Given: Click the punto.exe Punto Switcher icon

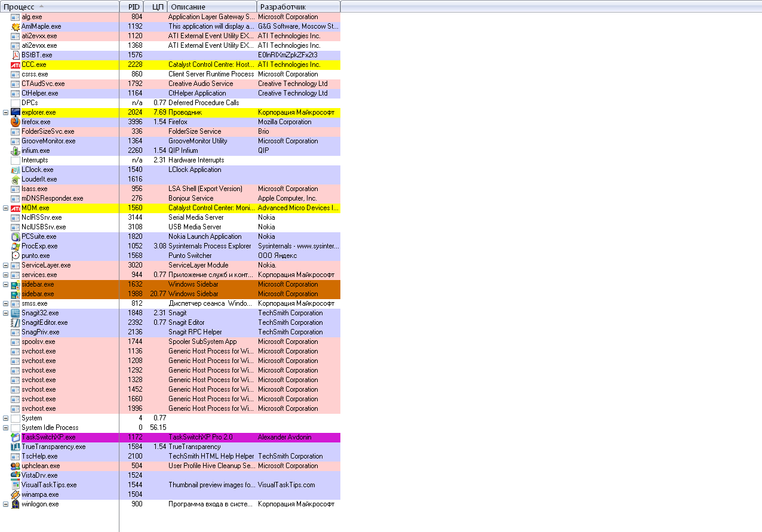Looking at the screenshot, I should tap(16, 256).
